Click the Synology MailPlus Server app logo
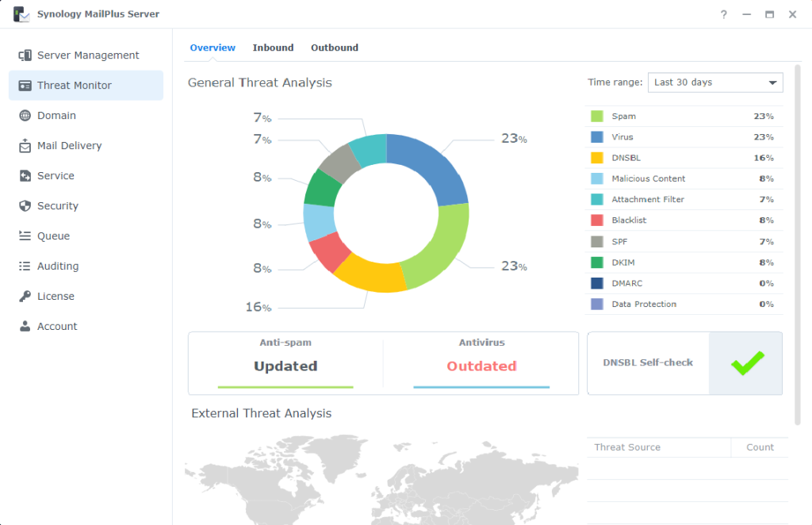Screen dimensions: 812x525 click(21, 14)
